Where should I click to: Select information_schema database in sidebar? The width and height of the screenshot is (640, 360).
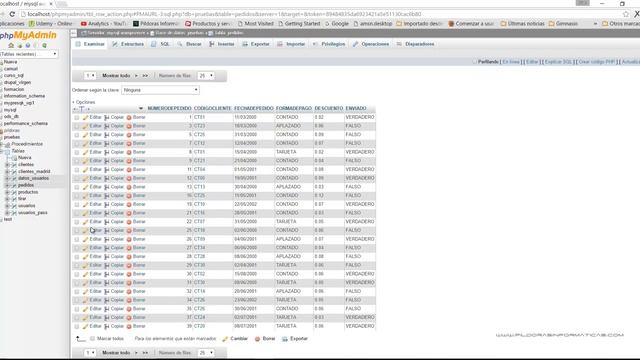tap(24, 96)
